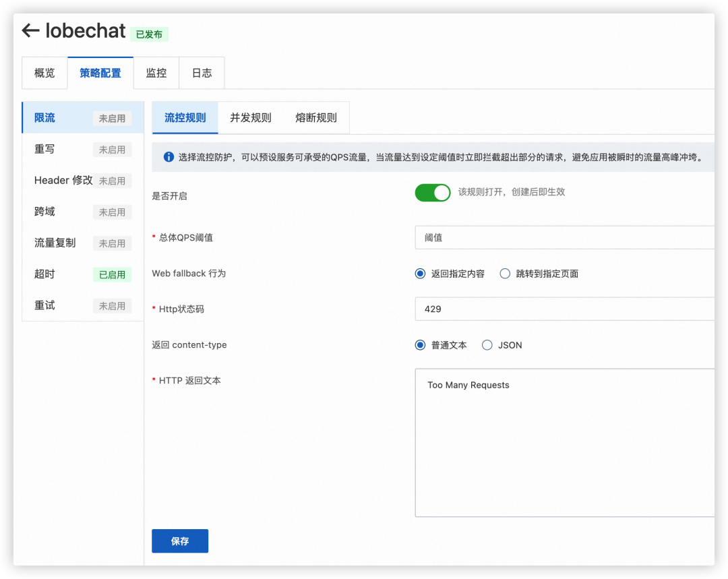Image resolution: width=728 pixels, height=579 pixels.
Task: Click the Http状态码 field showing 429
Action: click(x=565, y=309)
